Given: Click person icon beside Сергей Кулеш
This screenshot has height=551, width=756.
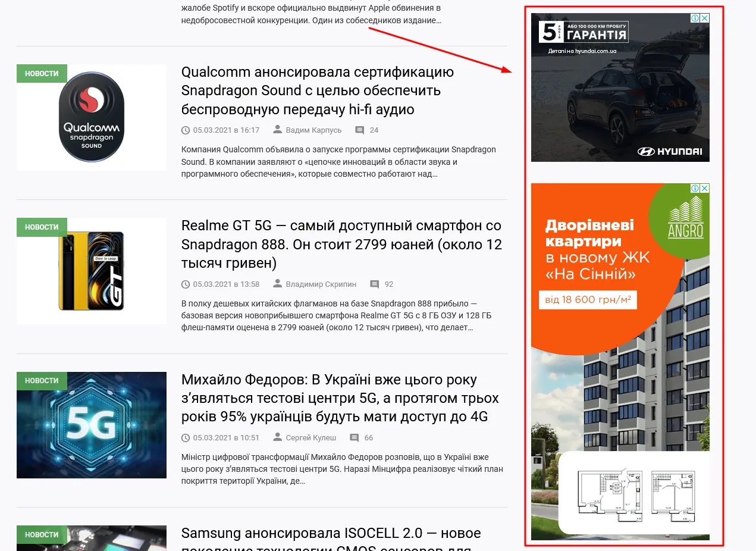Looking at the screenshot, I should click(277, 437).
